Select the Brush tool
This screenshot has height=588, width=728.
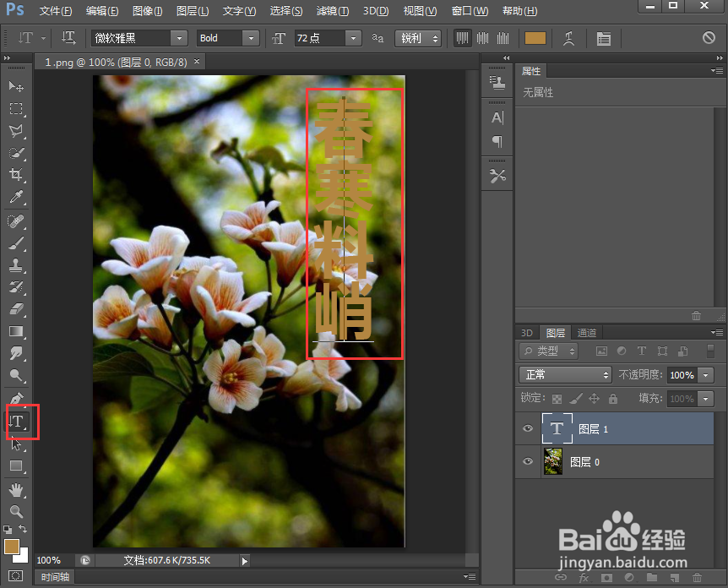[x=16, y=243]
